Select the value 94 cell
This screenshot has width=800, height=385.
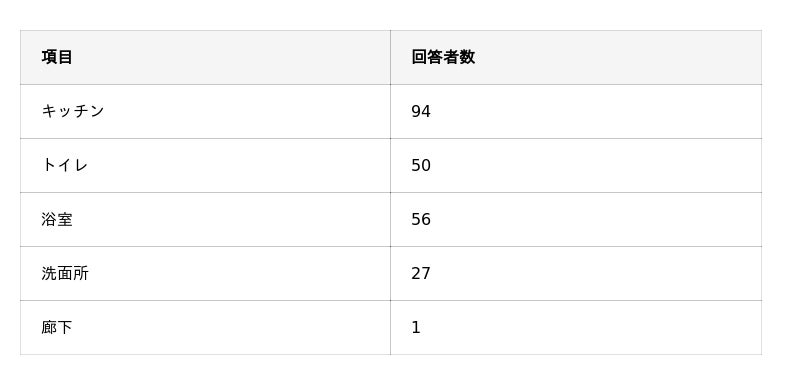point(576,111)
